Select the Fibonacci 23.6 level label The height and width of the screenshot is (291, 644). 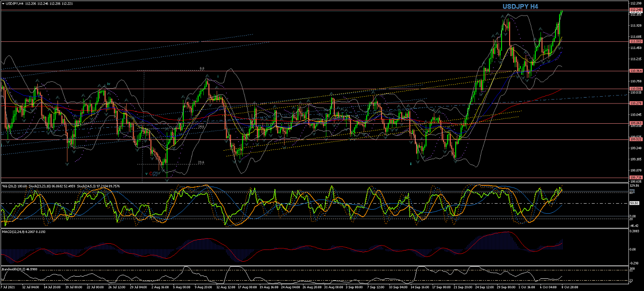tap(201, 163)
